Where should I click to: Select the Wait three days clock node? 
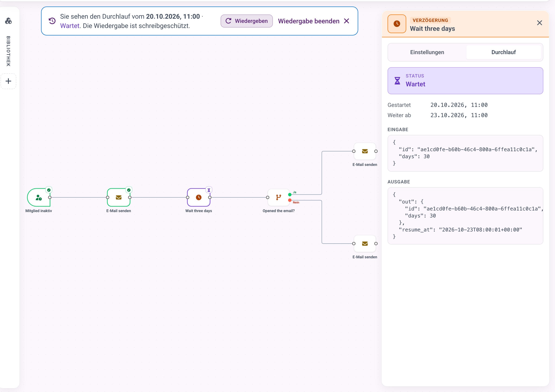(198, 197)
